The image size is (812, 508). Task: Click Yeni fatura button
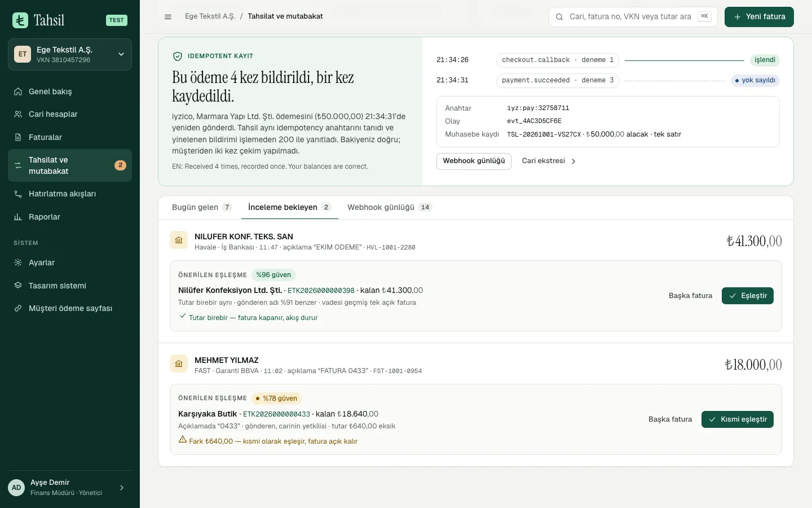click(x=759, y=17)
